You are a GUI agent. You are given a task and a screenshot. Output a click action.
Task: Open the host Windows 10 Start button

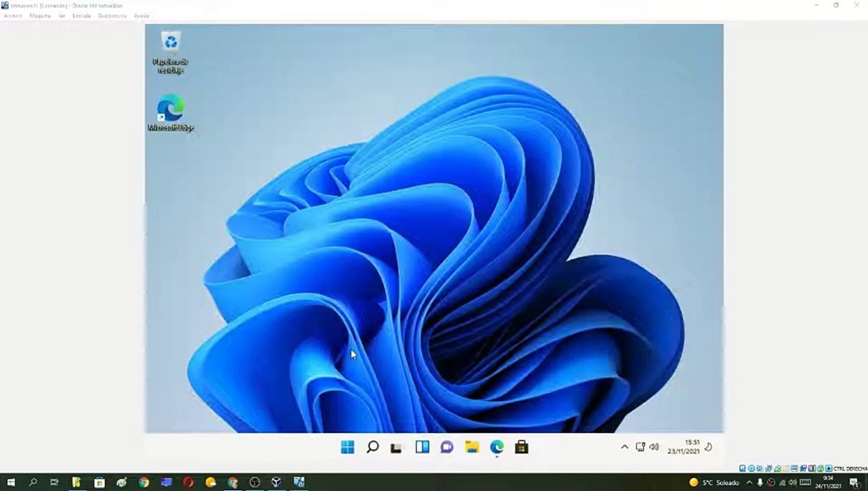10,482
